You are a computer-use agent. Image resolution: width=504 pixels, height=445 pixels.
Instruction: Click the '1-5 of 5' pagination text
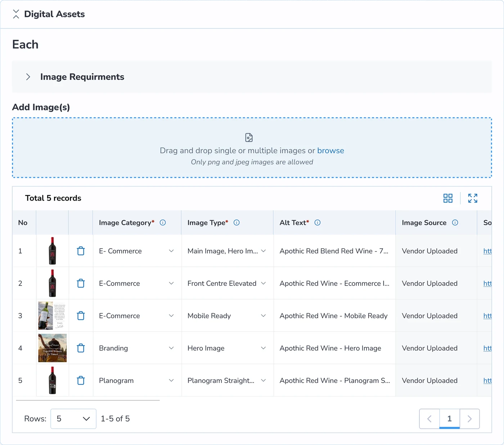[x=115, y=419]
